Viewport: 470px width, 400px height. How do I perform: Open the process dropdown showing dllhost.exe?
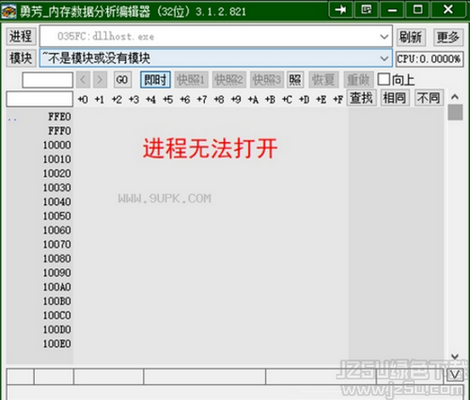[216, 36]
